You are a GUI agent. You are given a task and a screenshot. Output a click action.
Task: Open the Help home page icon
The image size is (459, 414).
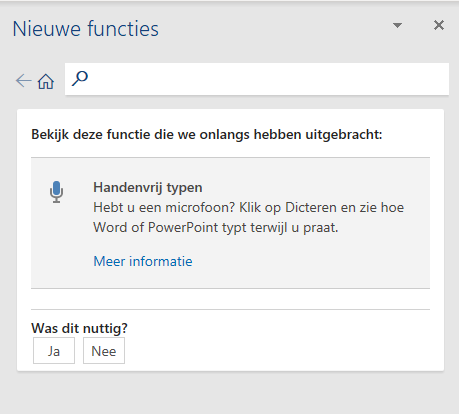pyautogui.click(x=46, y=81)
